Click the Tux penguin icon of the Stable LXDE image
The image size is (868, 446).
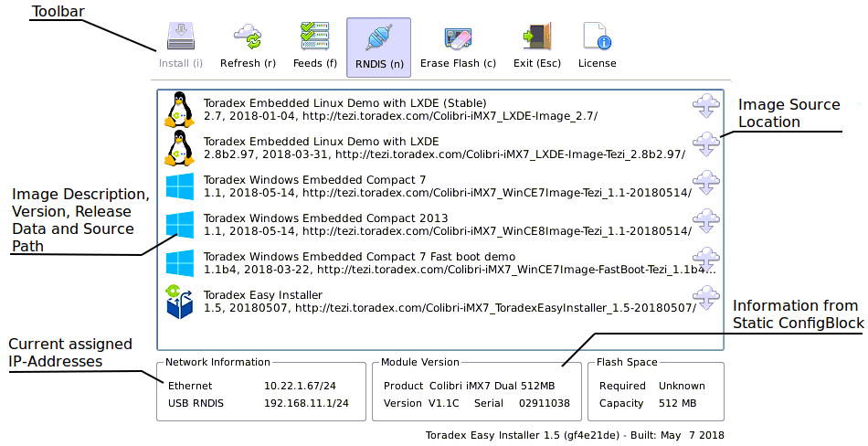tap(179, 109)
